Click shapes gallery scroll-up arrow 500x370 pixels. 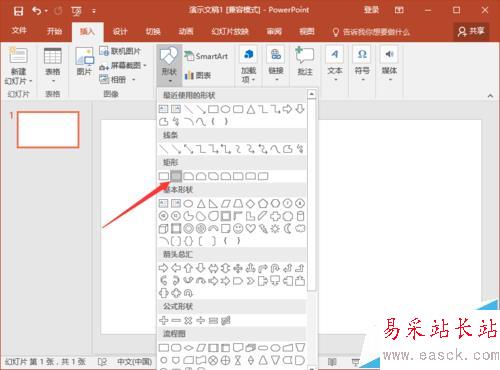coord(311,94)
